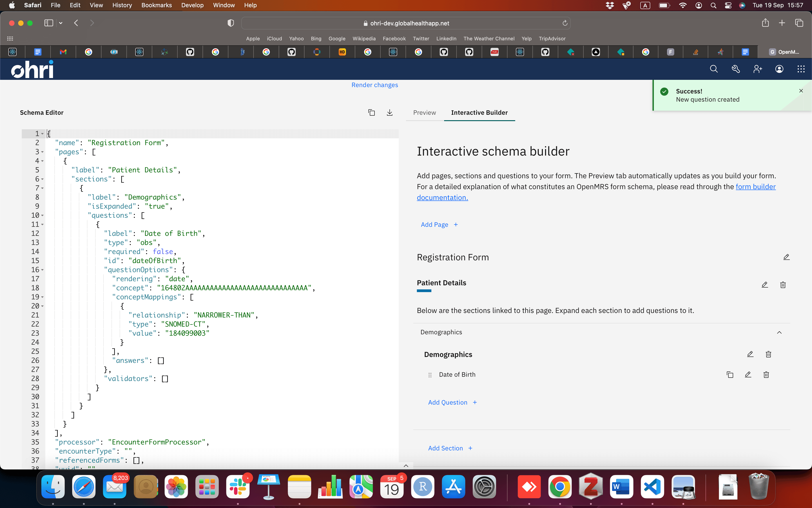Open the Control Center in menu bar
812x508 pixels.
point(728,5)
